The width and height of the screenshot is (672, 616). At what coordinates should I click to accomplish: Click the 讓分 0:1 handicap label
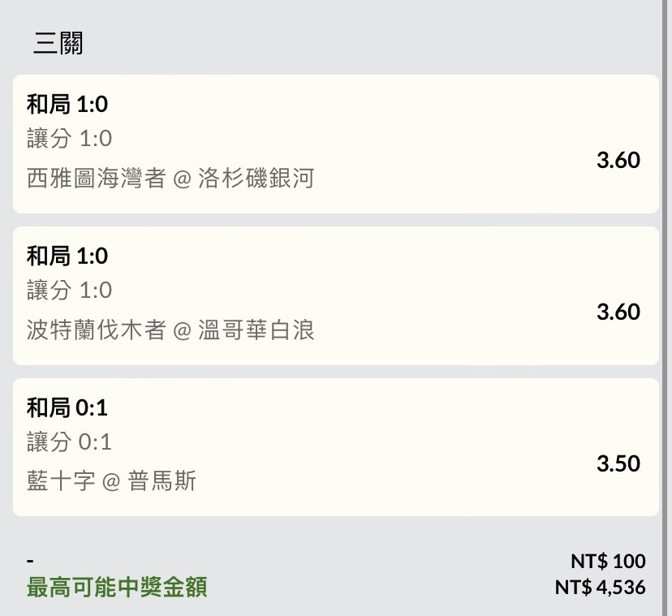(69, 442)
